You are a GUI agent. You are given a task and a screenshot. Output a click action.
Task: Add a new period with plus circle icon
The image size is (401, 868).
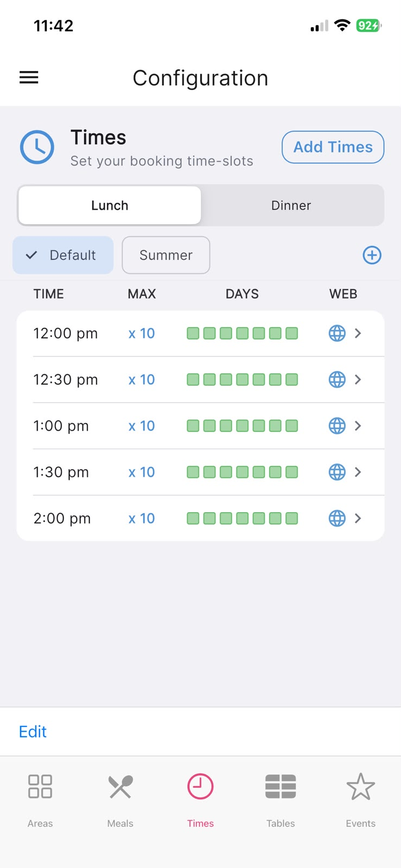pyautogui.click(x=372, y=255)
